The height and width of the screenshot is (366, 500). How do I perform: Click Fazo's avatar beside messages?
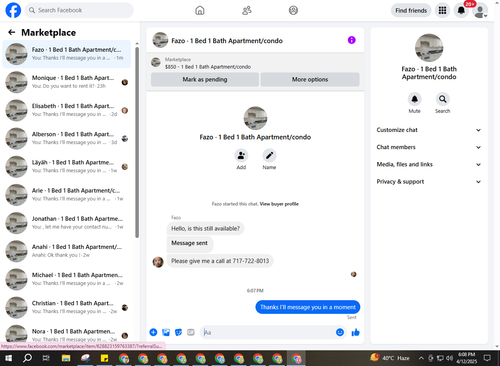click(x=158, y=262)
